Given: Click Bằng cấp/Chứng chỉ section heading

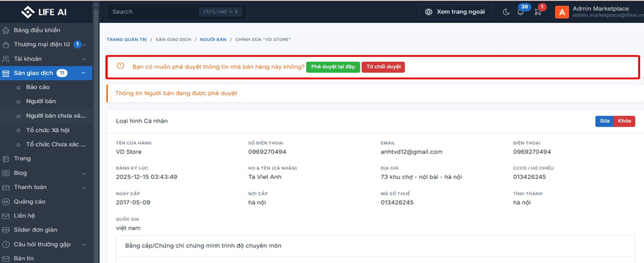Looking at the screenshot, I should click(x=203, y=246).
